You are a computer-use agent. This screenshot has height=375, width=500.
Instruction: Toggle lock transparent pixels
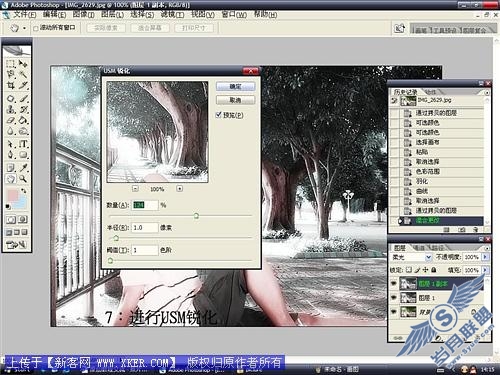coord(409,270)
